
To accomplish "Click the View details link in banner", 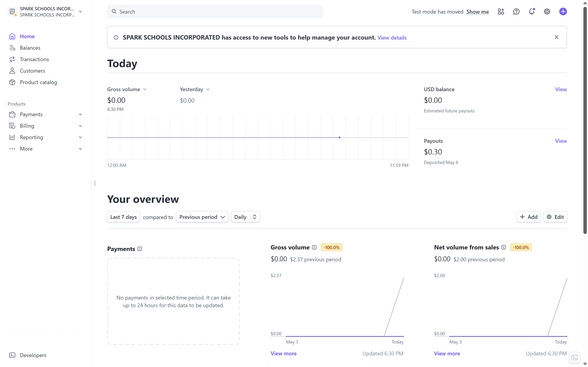I will (x=392, y=38).
